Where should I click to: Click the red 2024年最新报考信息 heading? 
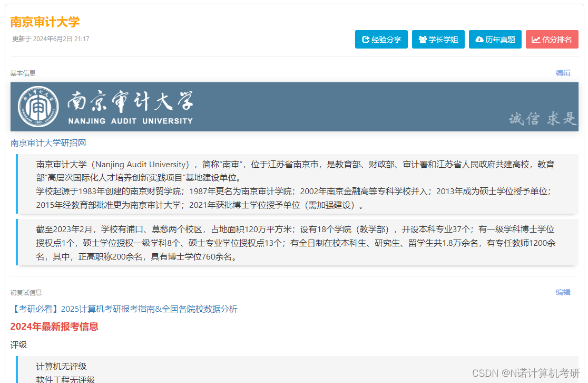point(54,327)
